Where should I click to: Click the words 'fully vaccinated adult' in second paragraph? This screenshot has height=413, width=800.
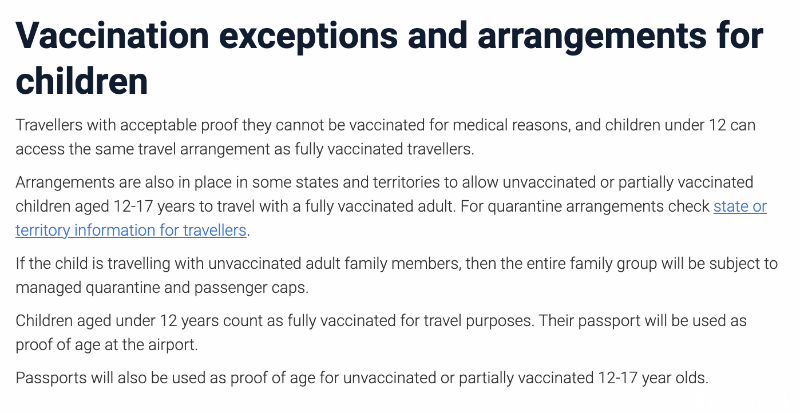[x=380, y=206]
